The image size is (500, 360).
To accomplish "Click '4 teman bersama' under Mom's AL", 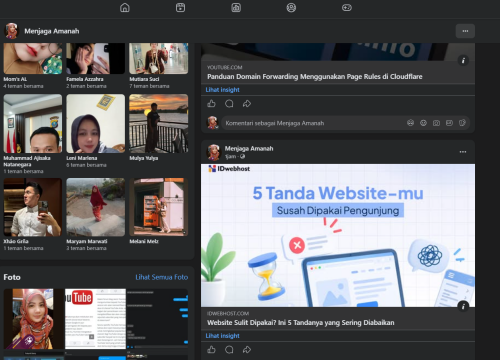I will pos(23,86).
